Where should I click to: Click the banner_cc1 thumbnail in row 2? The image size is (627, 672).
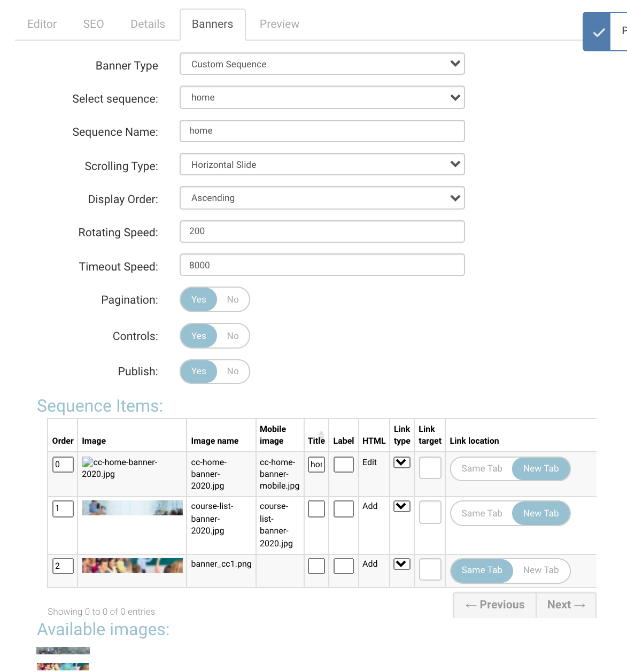coord(132,566)
